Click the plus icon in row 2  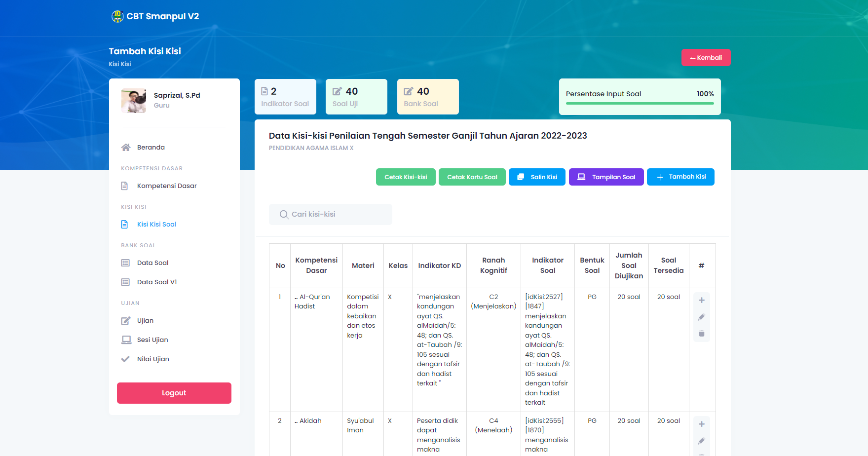701,424
